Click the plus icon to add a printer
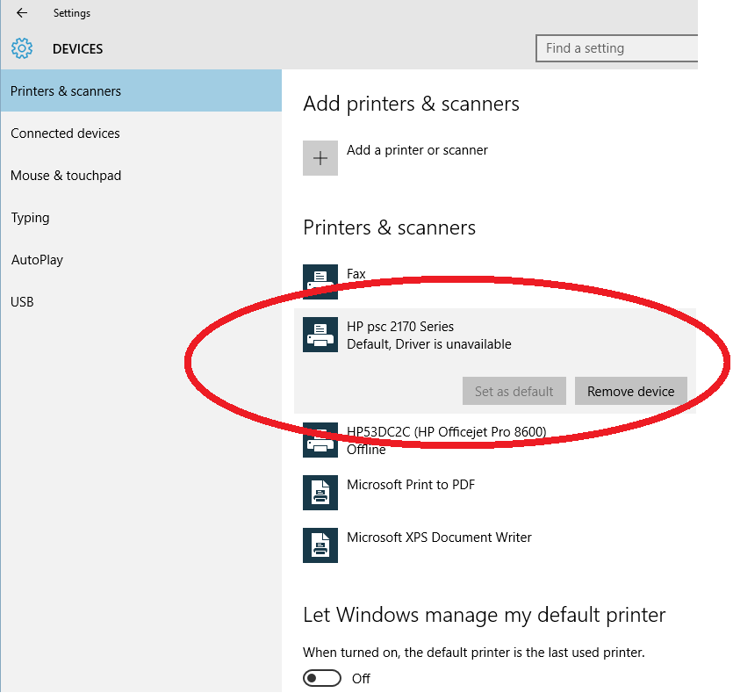The height and width of the screenshot is (700, 733). (320, 158)
